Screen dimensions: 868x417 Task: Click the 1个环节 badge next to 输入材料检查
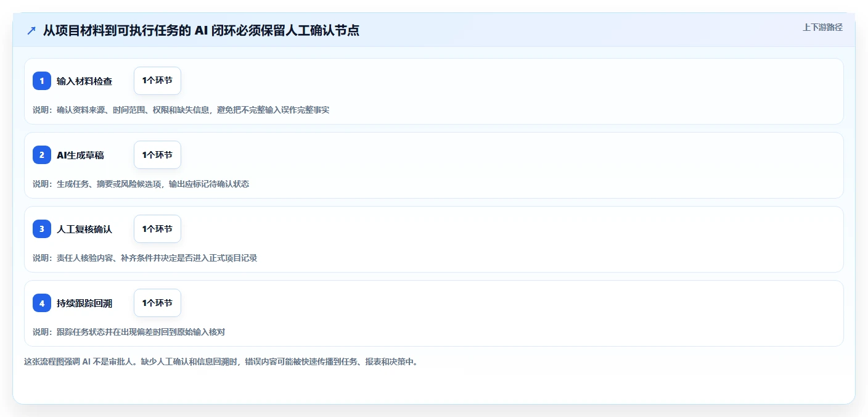click(157, 81)
